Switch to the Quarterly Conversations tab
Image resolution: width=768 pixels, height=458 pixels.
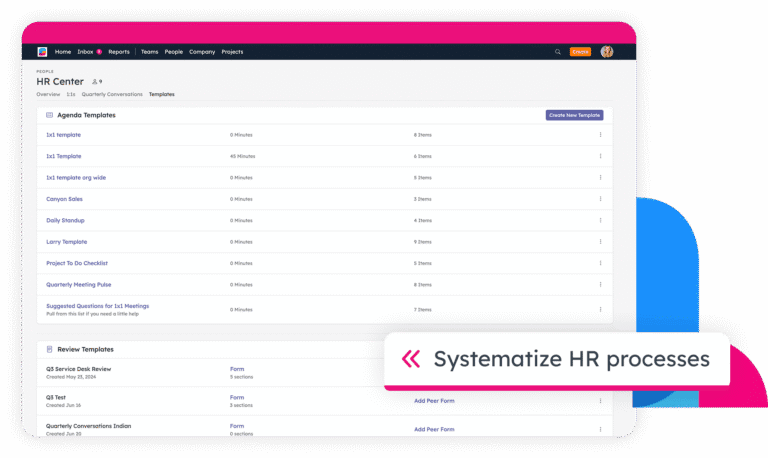[112, 94]
